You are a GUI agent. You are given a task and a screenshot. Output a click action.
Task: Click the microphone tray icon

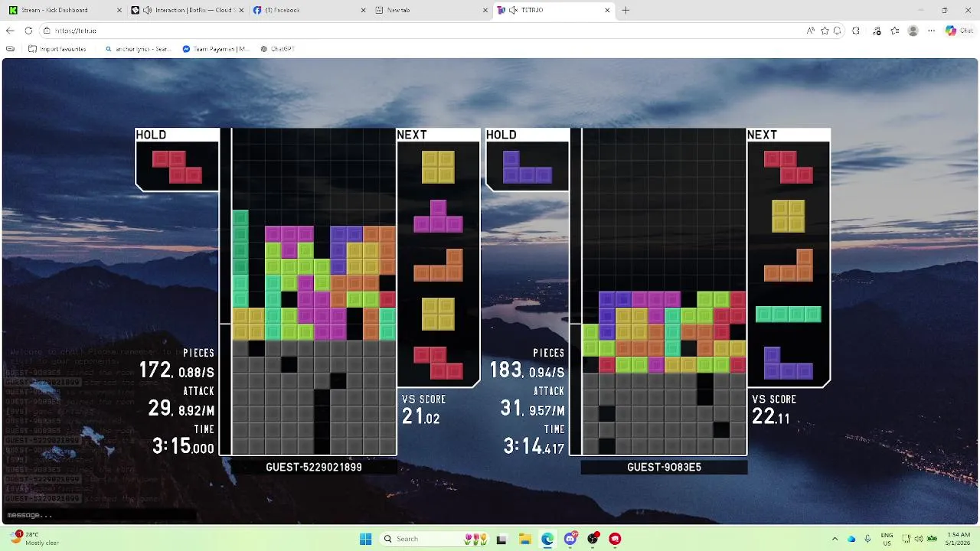[x=868, y=539]
